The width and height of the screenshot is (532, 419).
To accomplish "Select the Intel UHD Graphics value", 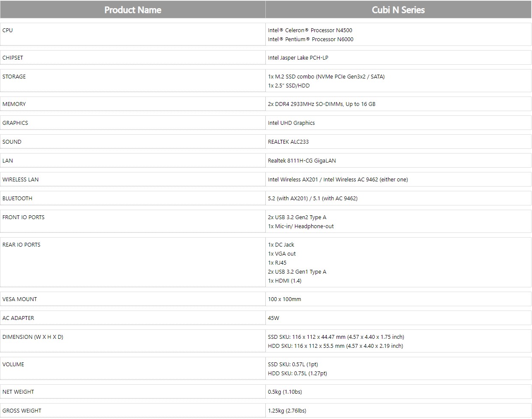I will point(292,123).
